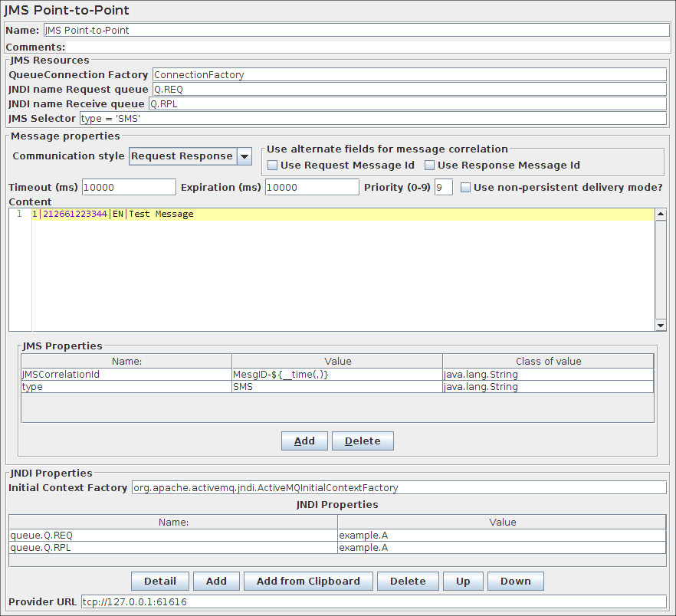Screen dimensions: 676x616
Task: Select the queue.Q.REQ row in JNDI table
Action: pos(172,536)
